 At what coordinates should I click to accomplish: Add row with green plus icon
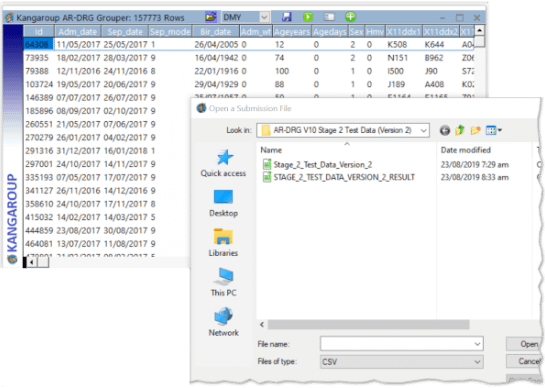350,17
